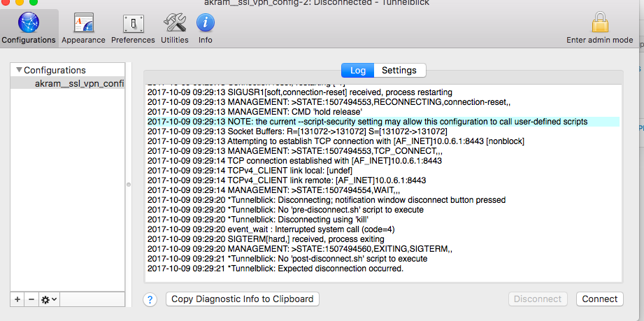Collapse the Configurations list triangle
The height and width of the screenshot is (321, 644).
[19, 70]
